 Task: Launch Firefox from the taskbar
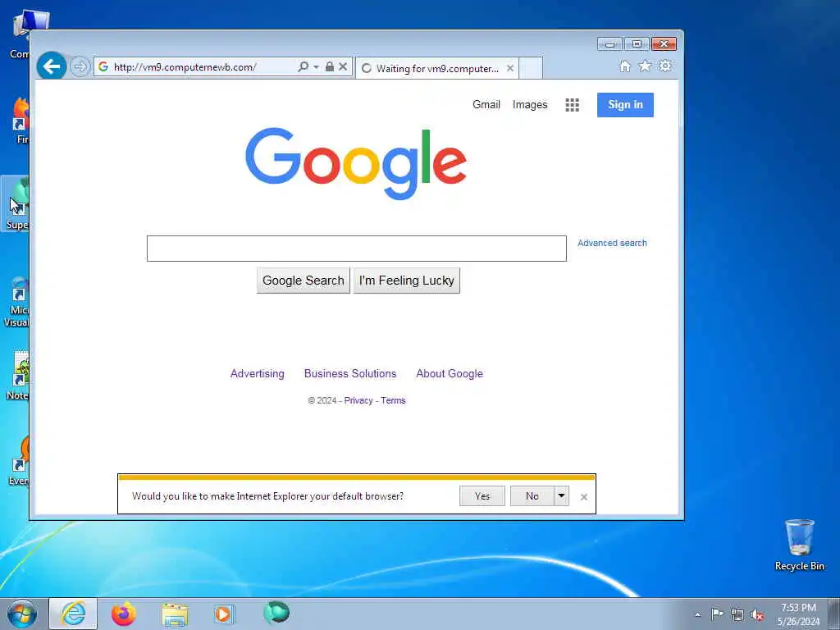coord(124,614)
